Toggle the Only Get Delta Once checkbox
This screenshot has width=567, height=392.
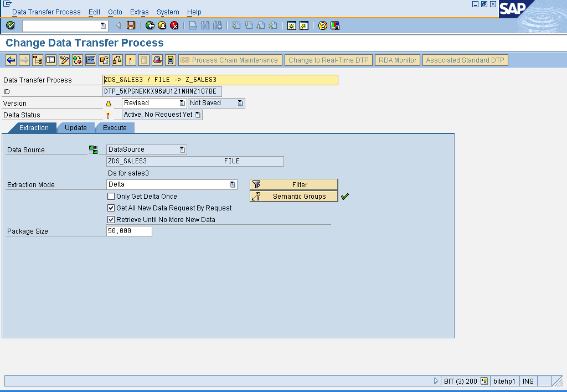pos(111,197)
